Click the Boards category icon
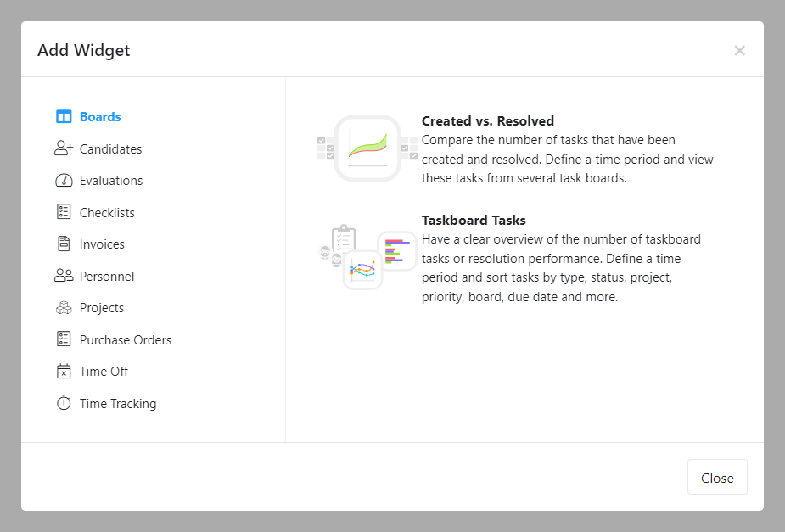This screenshot has height=532, width=785. [64, 117]
